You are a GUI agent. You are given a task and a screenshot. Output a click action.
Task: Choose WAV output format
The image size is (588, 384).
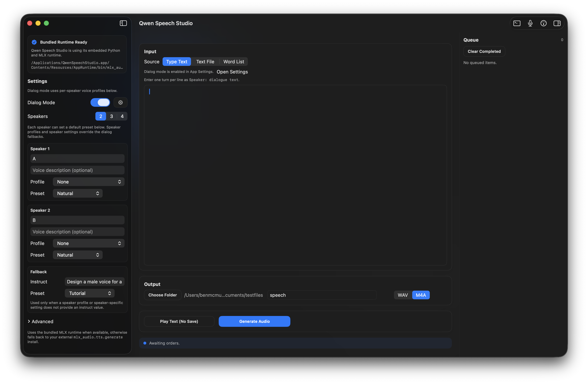tap(403, 295)
